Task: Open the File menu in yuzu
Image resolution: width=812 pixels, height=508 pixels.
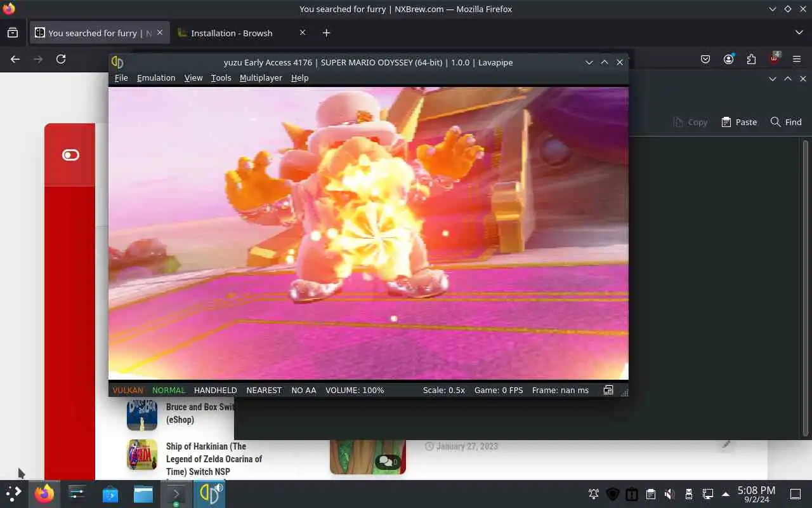Action: click(x=121, y=77)
